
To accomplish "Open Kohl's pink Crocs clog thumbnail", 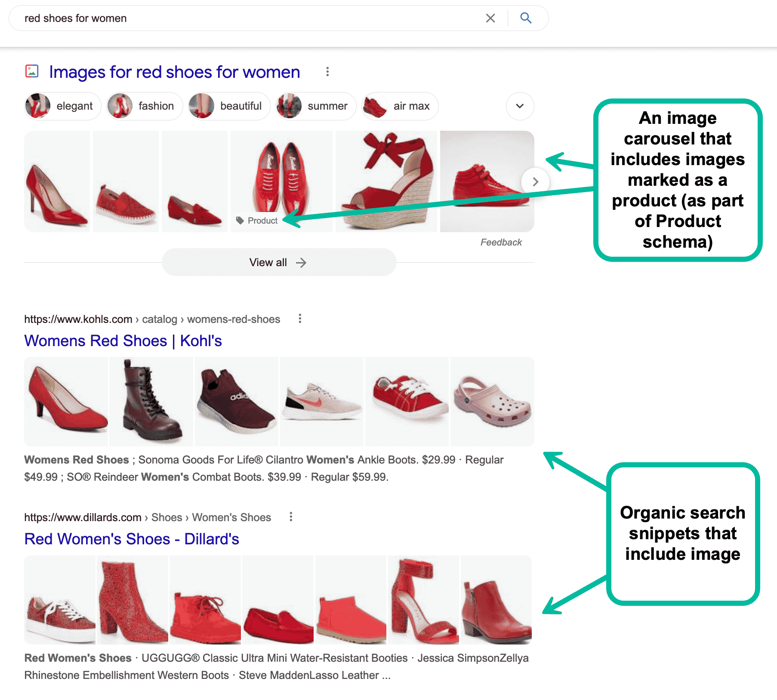I will click(492, 401).
